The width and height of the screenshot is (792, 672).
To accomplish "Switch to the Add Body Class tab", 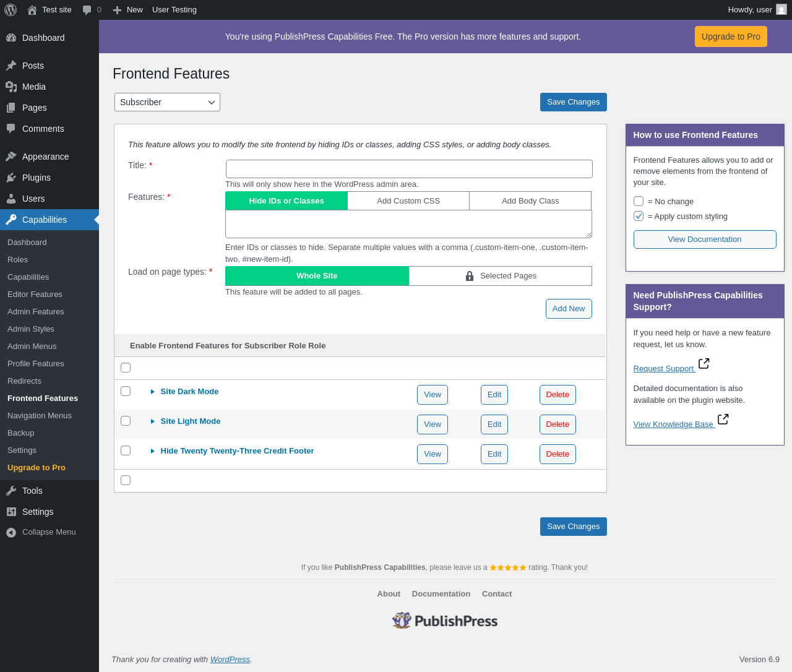I will pyautogui.click(x=530, y=201).
